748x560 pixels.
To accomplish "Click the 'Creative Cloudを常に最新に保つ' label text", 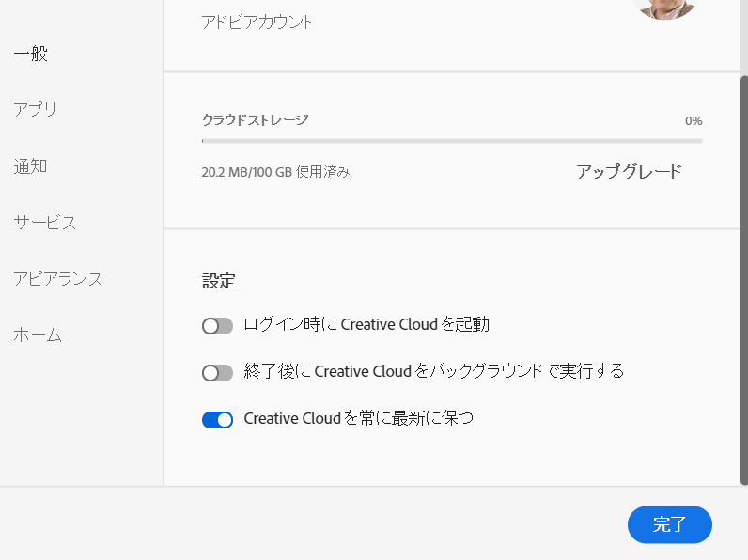I will click(x=358, y=419).
